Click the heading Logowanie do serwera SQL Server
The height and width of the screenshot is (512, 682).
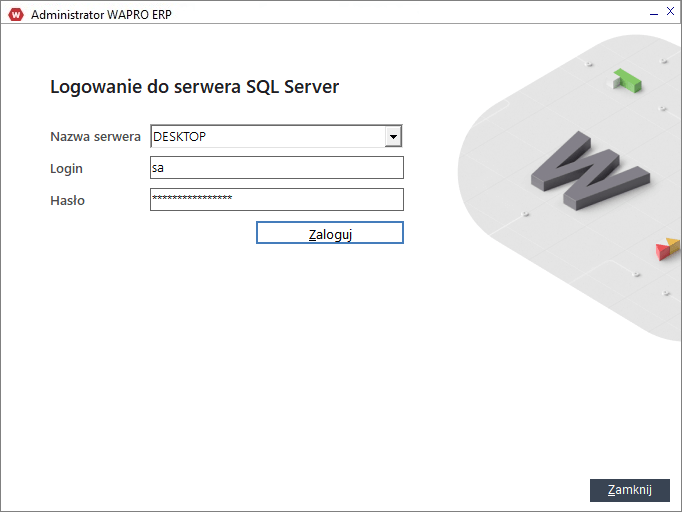click(194, 87)
